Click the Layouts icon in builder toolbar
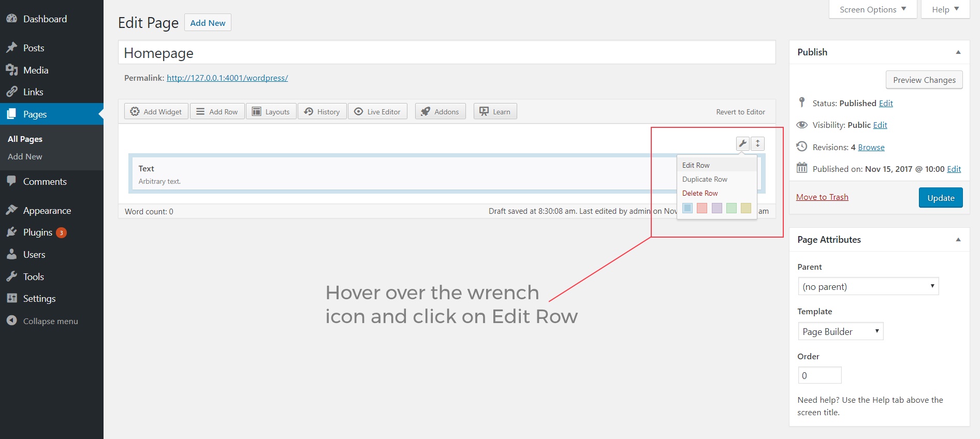 (256, 111)
